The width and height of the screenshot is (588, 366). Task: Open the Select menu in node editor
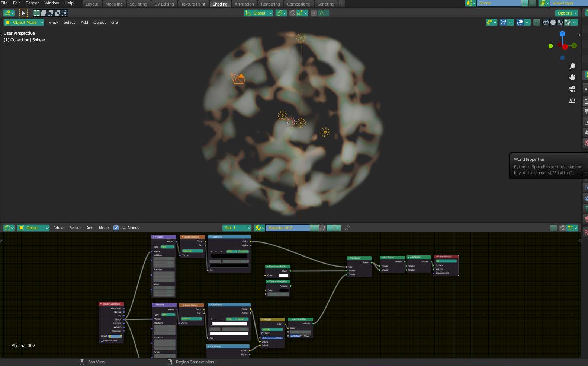(75, 228)
